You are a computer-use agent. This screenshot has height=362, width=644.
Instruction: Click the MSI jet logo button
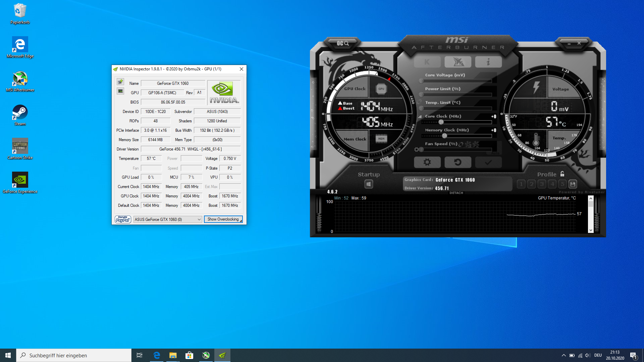click(x=458, y=62)
